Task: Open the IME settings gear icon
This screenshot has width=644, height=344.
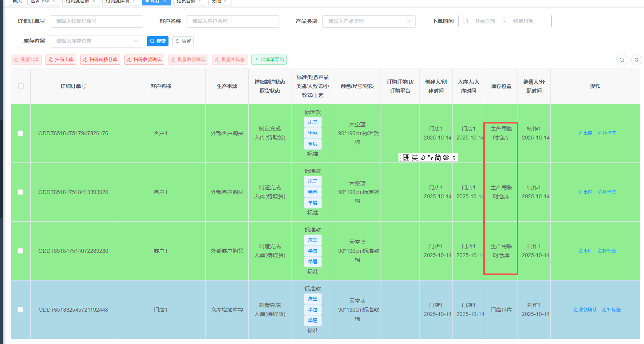Action: 446,157
